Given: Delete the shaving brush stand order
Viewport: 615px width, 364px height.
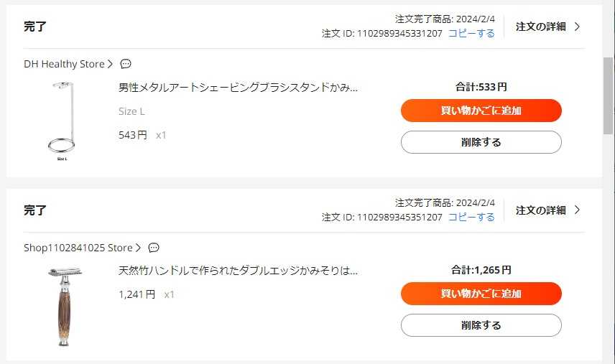Looking at the screenshot, I should click(481, 142).
